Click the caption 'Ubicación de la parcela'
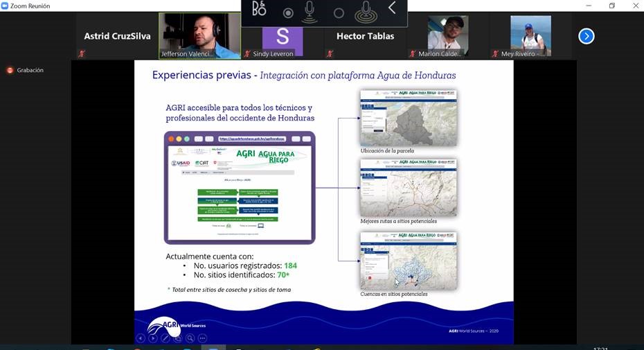This screenshot has height=350, width=644. point(387,150)
